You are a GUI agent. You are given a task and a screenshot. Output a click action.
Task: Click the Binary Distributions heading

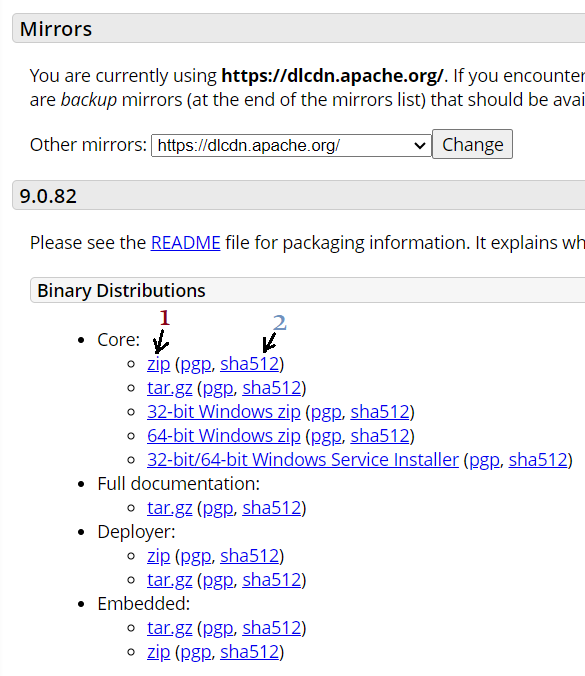point(121,291)
